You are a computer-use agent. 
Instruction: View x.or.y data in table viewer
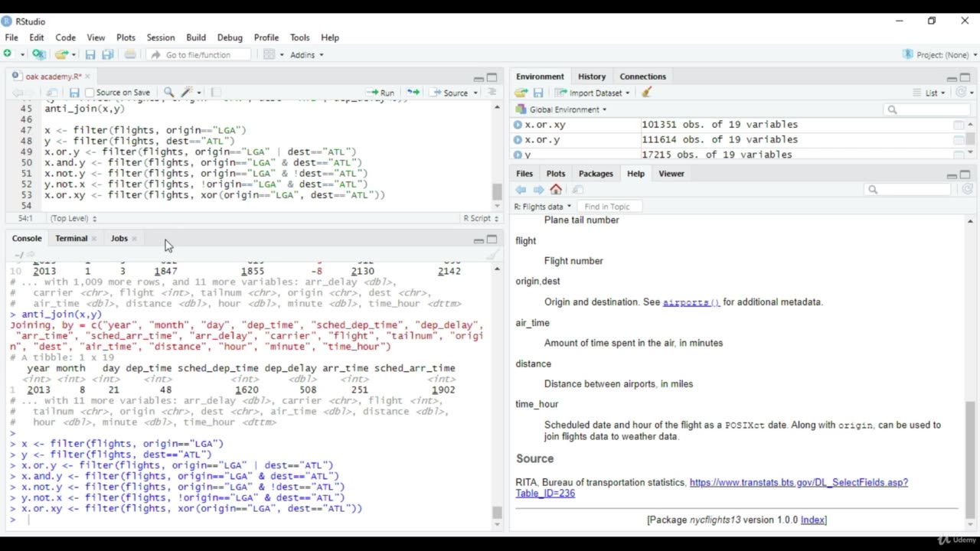click(x=958, y=140)
